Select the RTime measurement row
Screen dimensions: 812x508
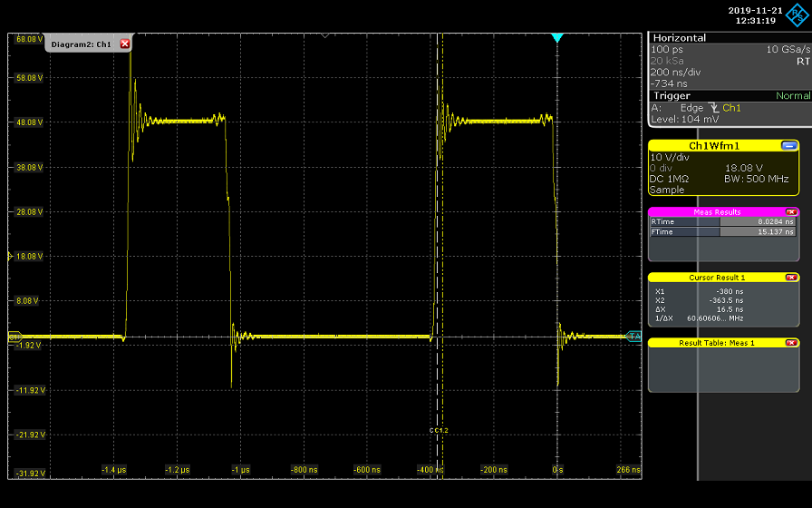[723, 221]
